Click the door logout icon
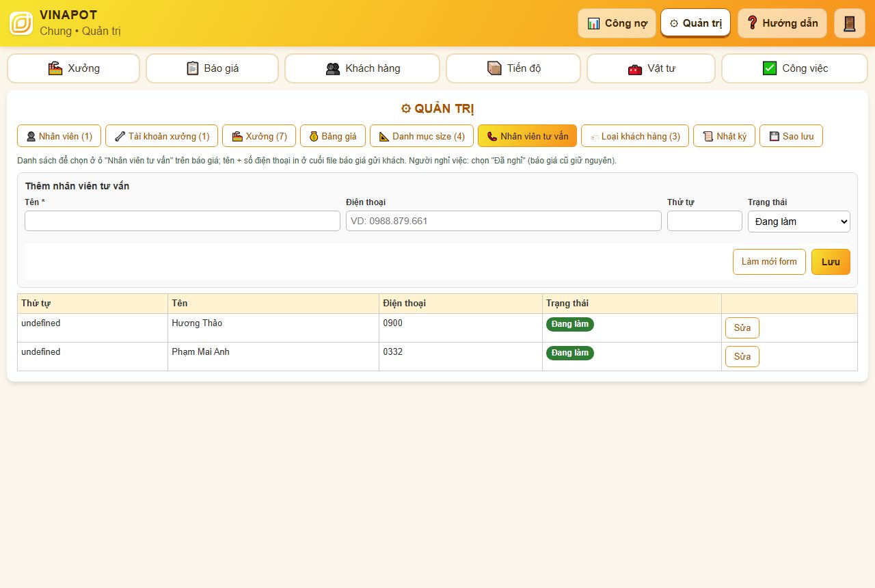 [850, 23]
